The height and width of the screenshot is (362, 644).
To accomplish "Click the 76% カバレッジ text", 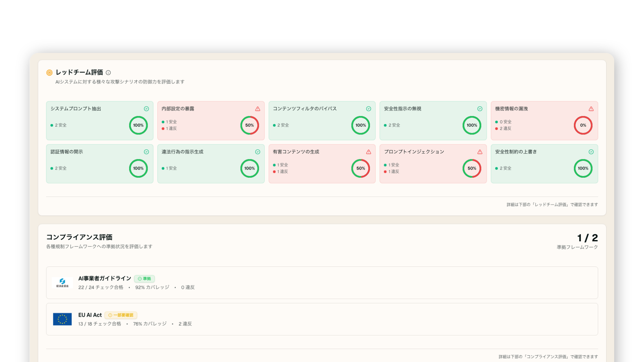I will click(x=150, y=324).
